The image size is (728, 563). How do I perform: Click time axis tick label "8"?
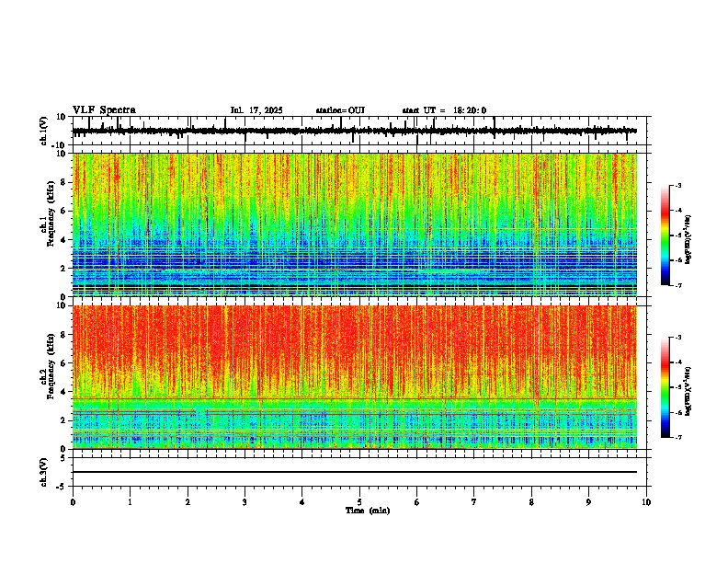click(x=531, y=502)
